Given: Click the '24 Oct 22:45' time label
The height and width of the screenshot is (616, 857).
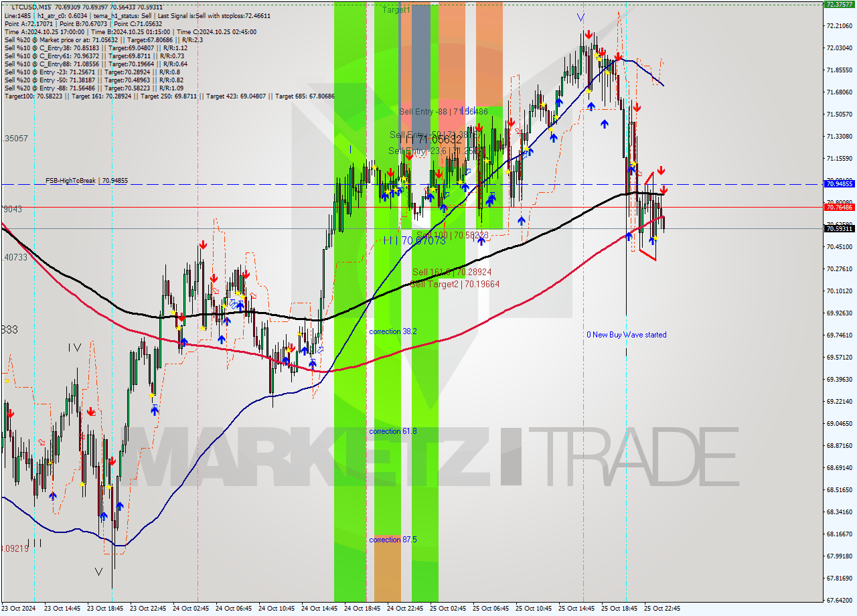Looking at the screenshot, I should coord(406,609).
